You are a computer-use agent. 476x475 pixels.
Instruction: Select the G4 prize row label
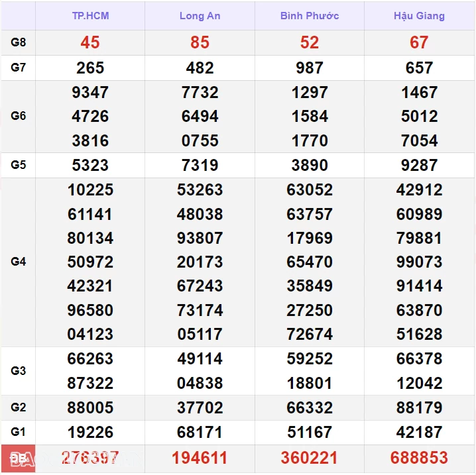point(19,262)
